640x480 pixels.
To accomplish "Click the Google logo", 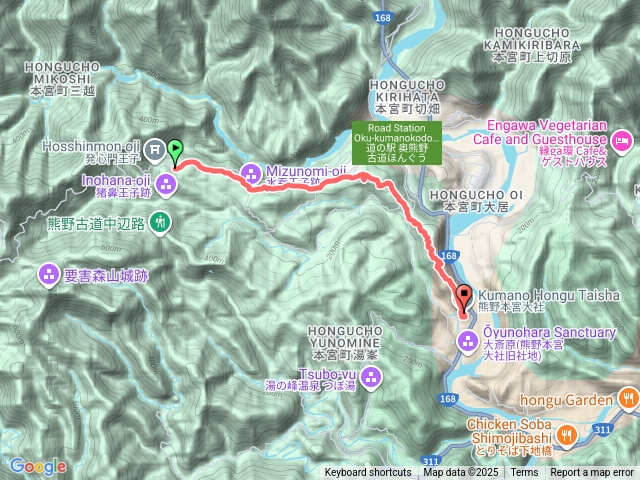I will [x=38, y=467].
